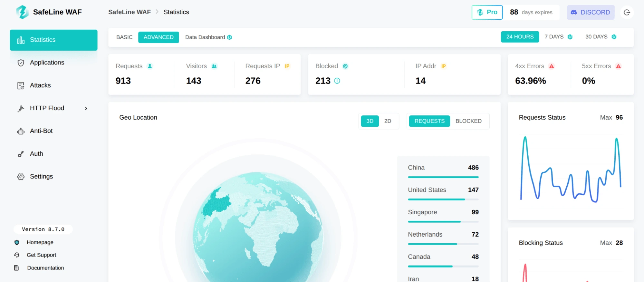Viewport: 644px width, 282px height.
Task: Click the warning icon beside 4xx Errors
Action: 552,66
